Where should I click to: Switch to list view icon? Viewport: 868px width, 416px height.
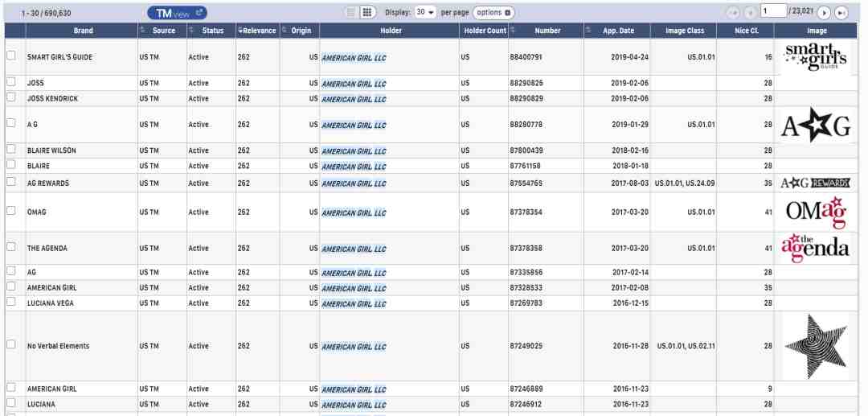click(350, 13)
